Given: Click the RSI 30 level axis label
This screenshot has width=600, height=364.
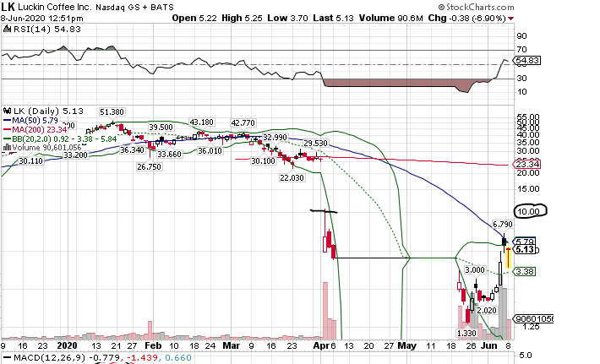Looking at the screenshot, I should [x=521, y=78].
